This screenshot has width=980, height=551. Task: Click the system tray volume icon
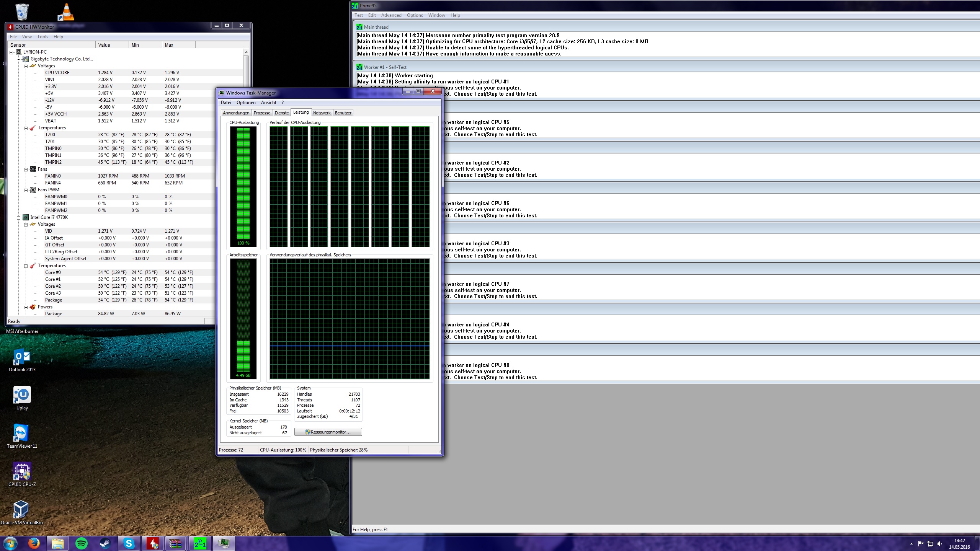[939, 544]
